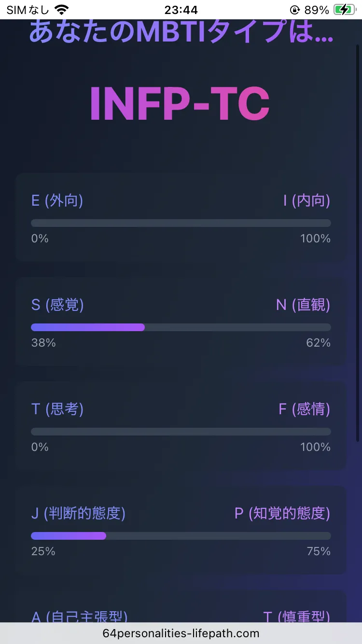The height and width of the screenshot is (644, 362).
Task: Tap the Wi-Fi status icon
Action: coord(61,10)
